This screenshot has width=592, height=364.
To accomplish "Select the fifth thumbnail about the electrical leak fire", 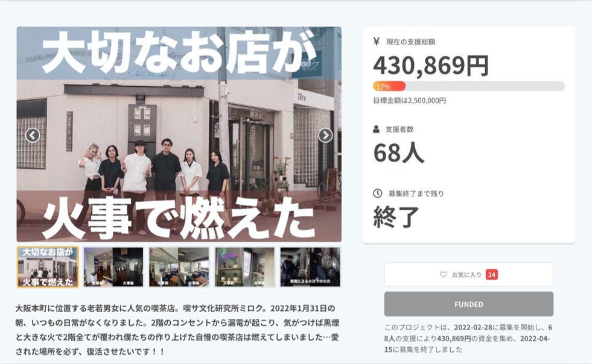I will [x=310, y=267].
